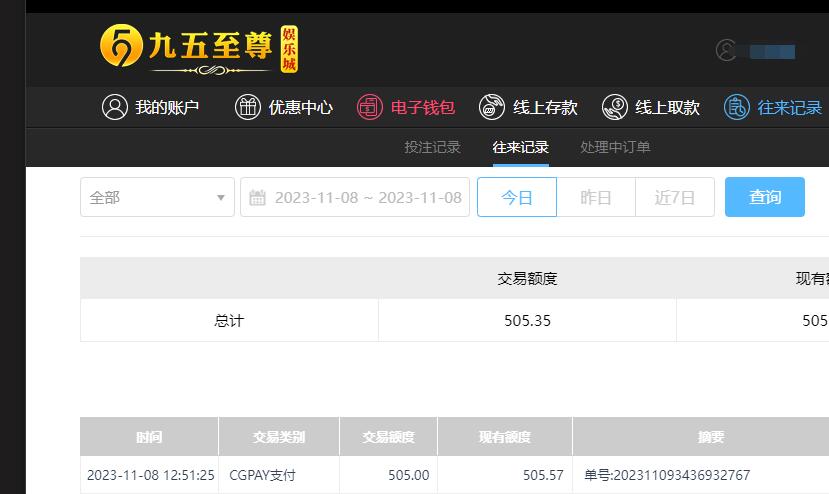Open the date range picker field
The width and height of the screenshot is (829, 494).
pos(355,197)
